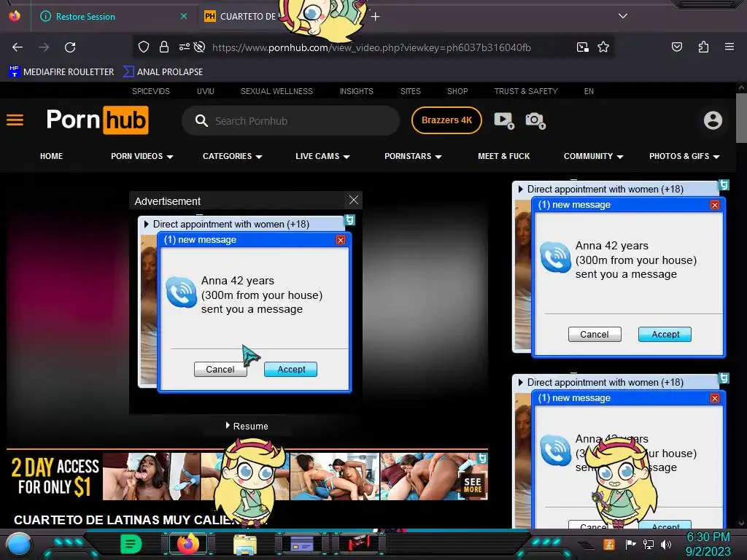Open the SHOP link
747x560 pixels.
pyautogui.click(x=457, y=91)
